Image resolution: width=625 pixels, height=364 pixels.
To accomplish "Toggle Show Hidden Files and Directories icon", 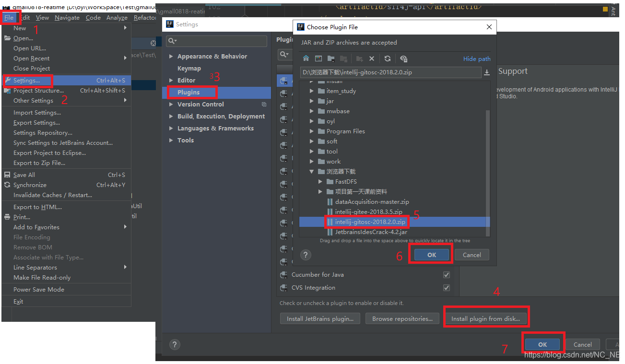I will coord(403,59).
